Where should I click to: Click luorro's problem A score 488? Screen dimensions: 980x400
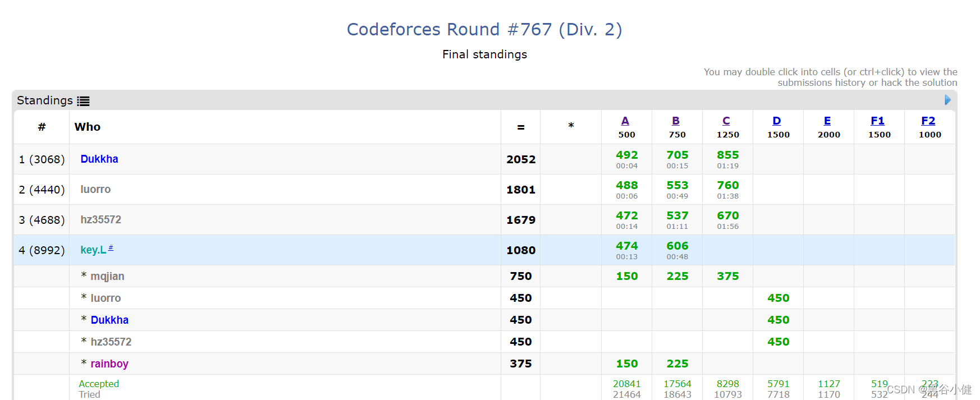tap(627, 185)
